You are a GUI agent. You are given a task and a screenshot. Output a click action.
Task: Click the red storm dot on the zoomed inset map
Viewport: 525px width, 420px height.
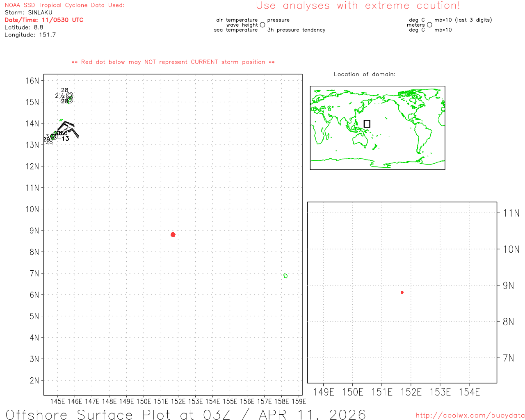402,292
